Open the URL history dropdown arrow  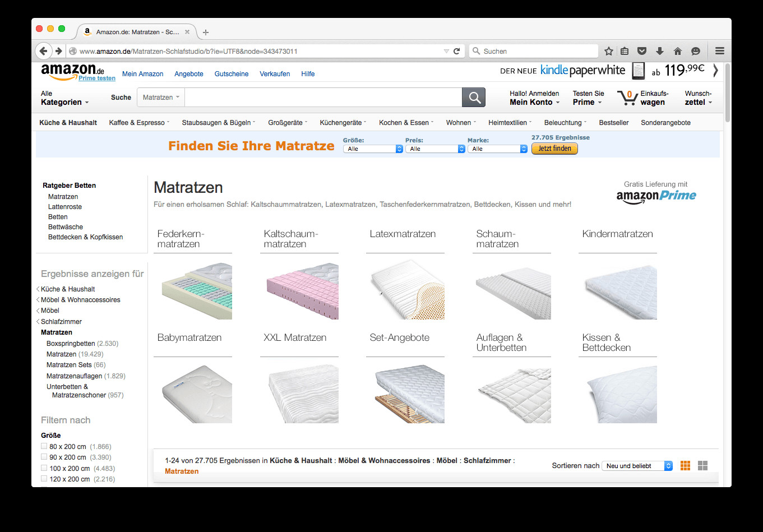(446, 51)
